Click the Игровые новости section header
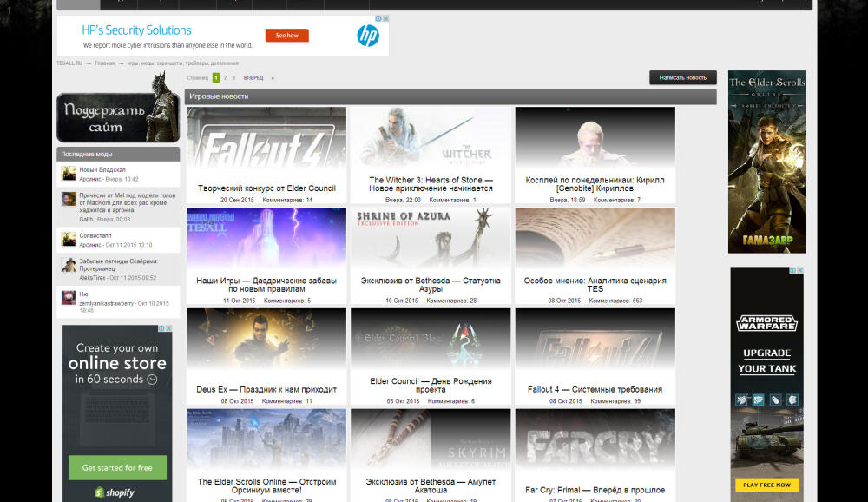The height and width of the screenshot is (502, 868). click(450, 96)
